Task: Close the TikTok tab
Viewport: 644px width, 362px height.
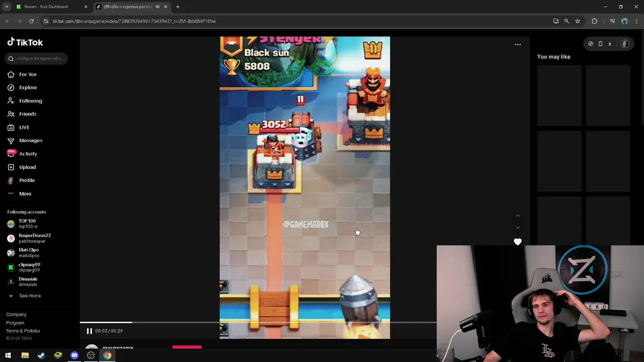Action: 166,7
